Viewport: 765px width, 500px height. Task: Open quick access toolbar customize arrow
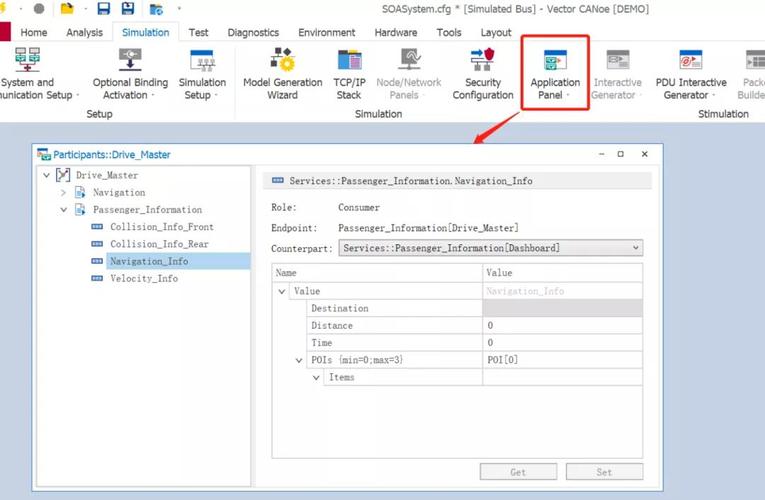[x=179, y=8]
